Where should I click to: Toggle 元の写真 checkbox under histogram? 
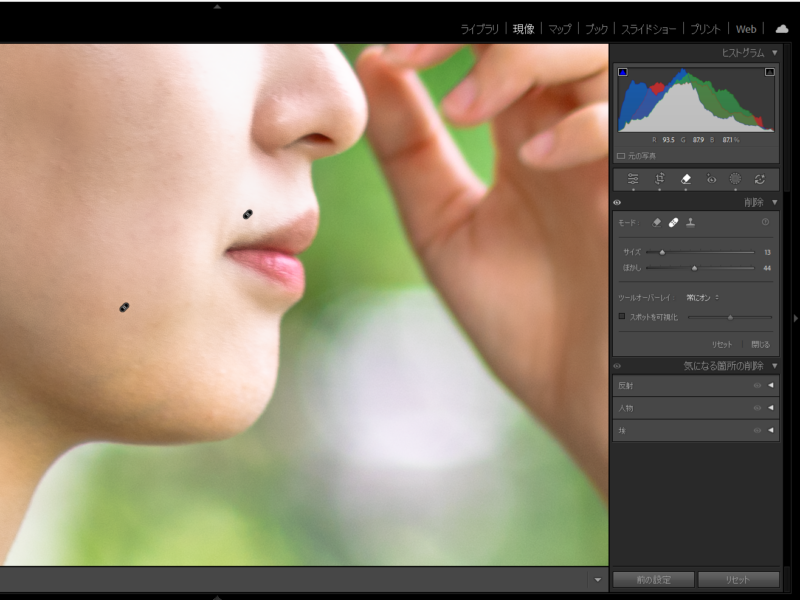coord(621,156)
